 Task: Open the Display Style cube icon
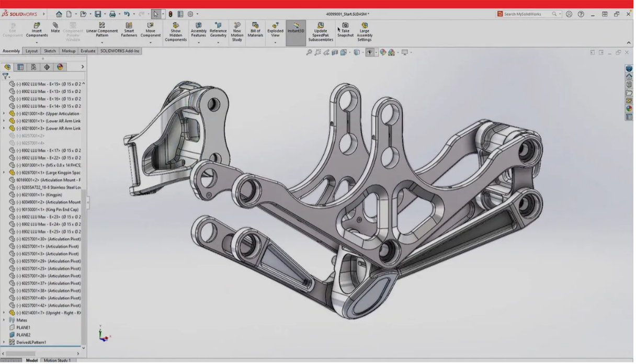click(356, 52)
